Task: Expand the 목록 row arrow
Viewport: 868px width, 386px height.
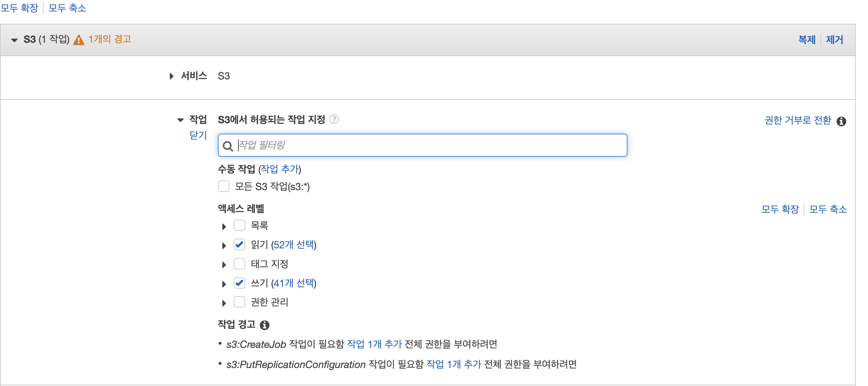Action: (224, 226)
